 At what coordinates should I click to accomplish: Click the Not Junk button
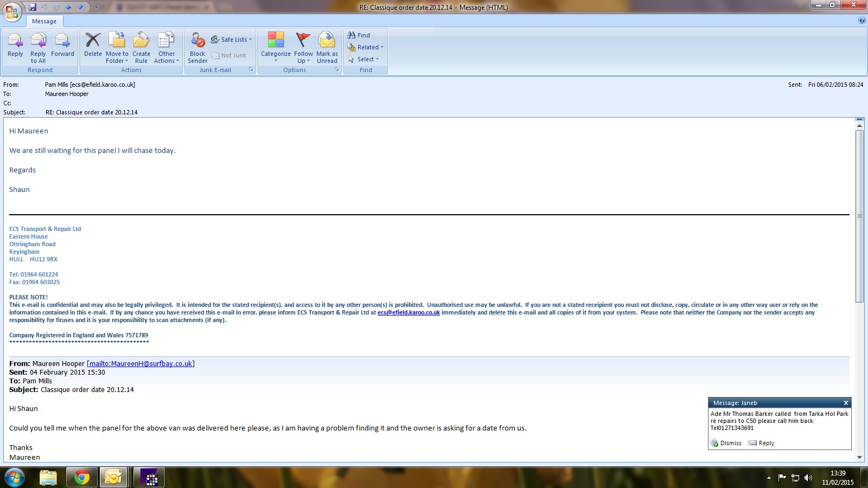point(229,55)
